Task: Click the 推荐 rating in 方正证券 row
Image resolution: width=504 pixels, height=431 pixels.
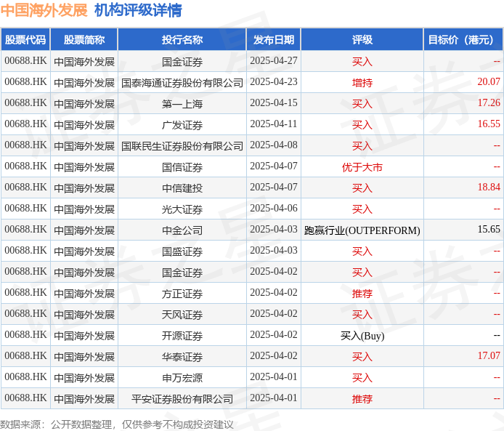Action: pos(362,294)
